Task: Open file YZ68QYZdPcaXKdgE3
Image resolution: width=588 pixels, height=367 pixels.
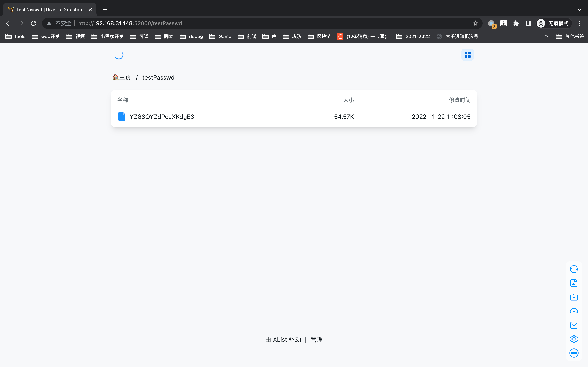Action: (162, 117)
